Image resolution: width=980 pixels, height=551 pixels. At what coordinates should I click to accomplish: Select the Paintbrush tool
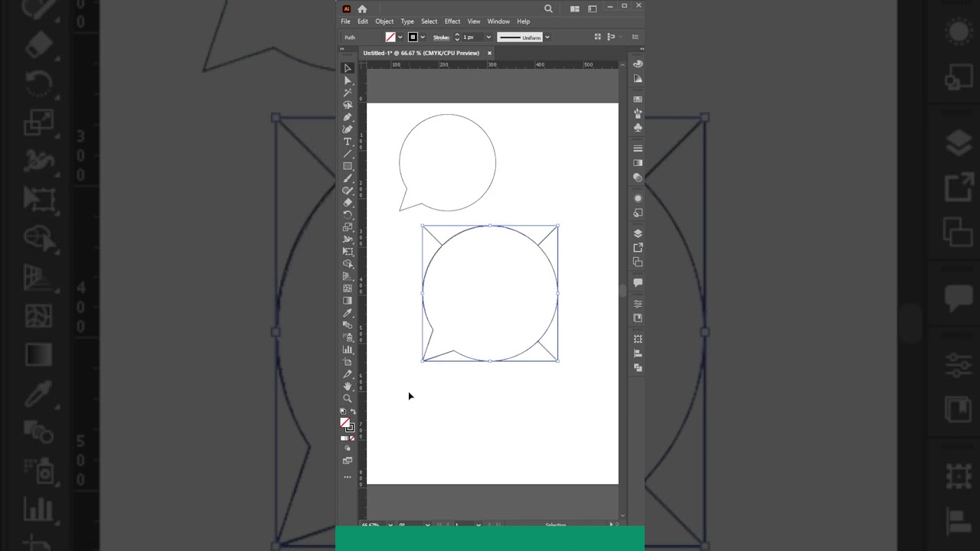pos(348,178)
